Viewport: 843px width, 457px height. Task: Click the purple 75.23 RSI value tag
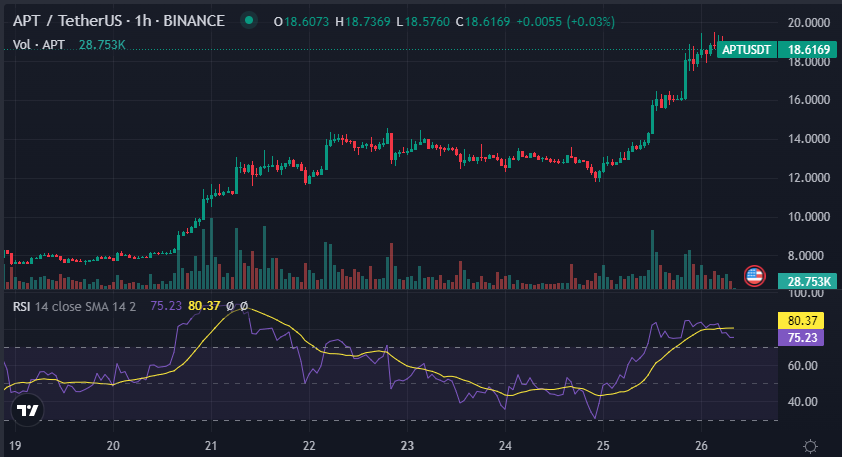(801, 338)
